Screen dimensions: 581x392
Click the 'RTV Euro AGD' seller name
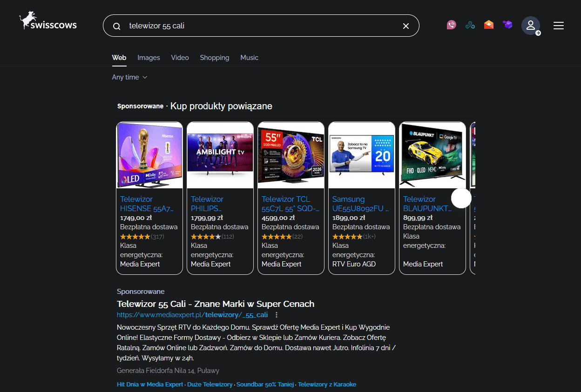pos(354,264)
